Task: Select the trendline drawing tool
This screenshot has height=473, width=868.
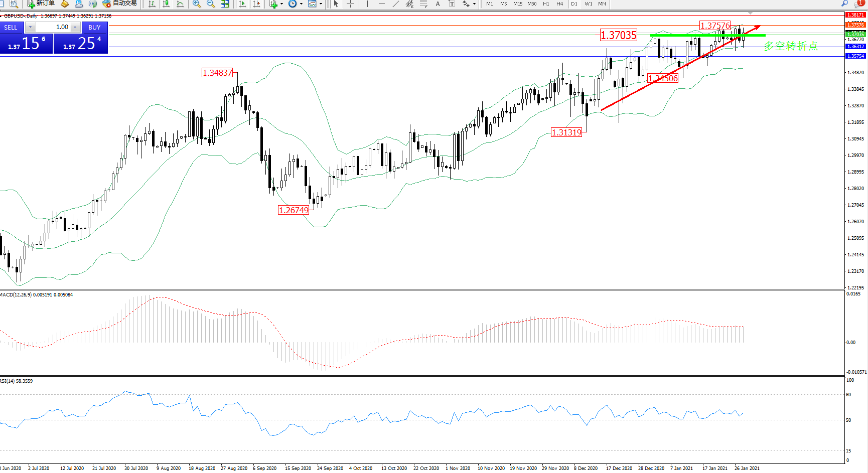Action: click(x=396, y=4)
